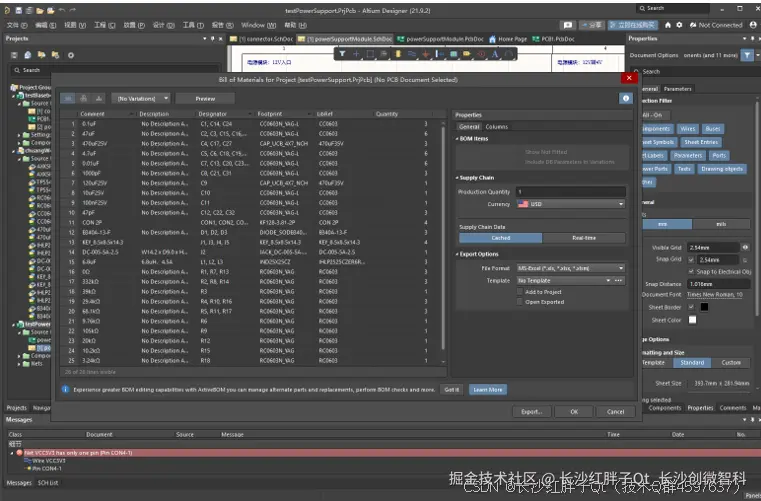Click the third view icon in BOM dialog

[99, 99]
